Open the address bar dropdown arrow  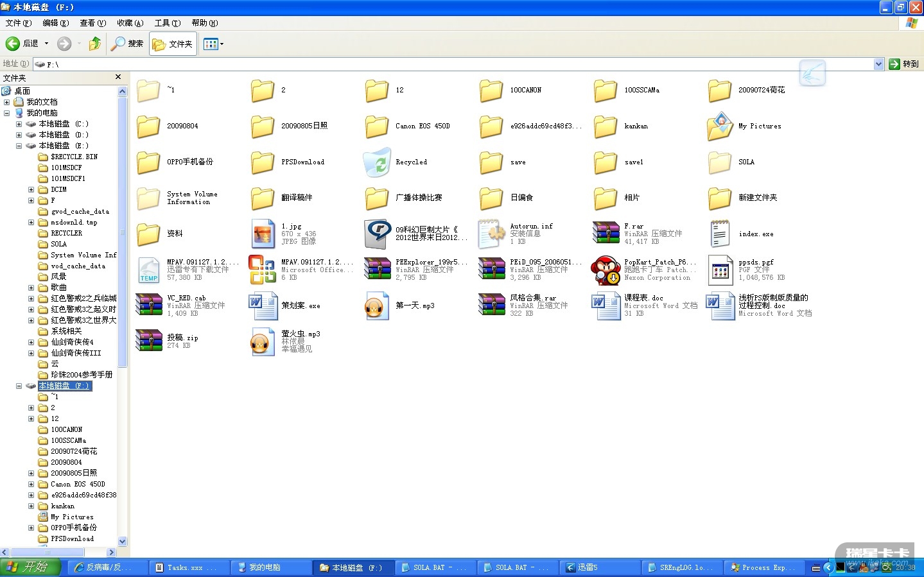tap(879, 64)
